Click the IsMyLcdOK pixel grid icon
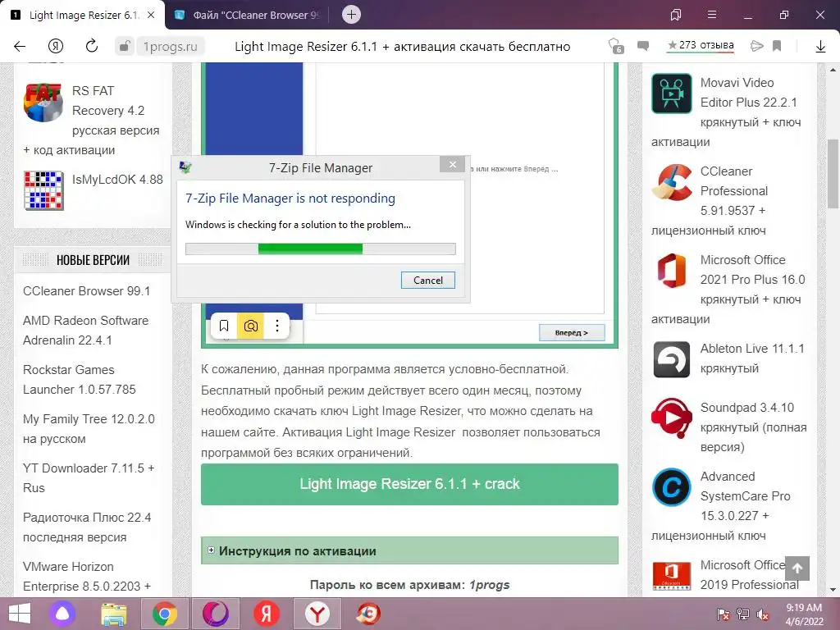 click(44, 190)
